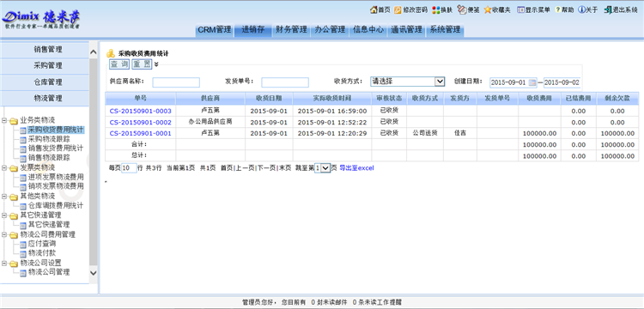Click the page icon of 销售发货费用统计

[23, 148]
